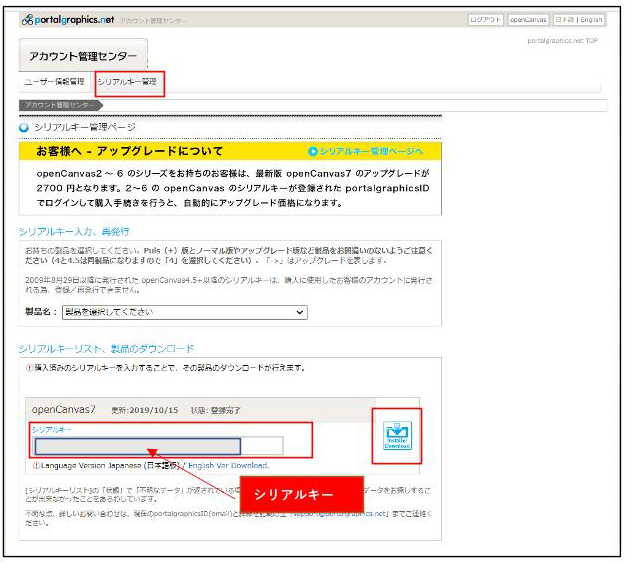Click the アカウント管理センター breadcrumb
The image size is (626, 564).
coord(58,104)
